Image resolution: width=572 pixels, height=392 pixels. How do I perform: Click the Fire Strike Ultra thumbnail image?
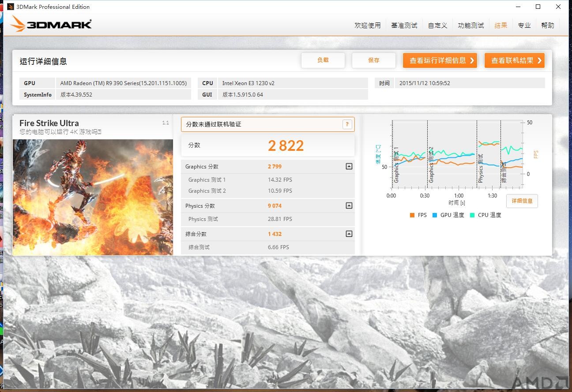click(x=93, y=197)
